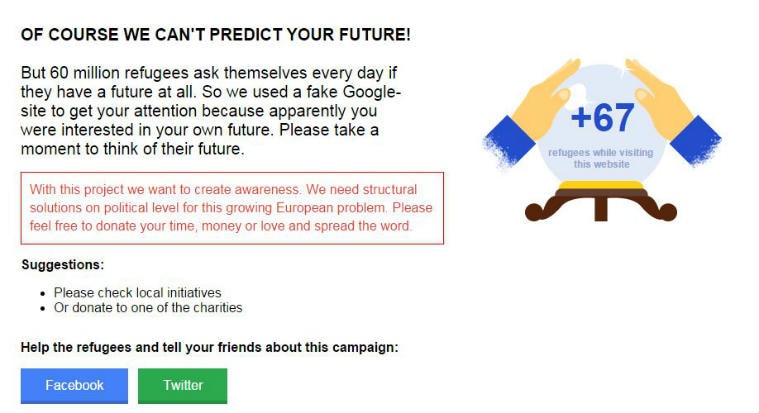Screen dimensions: 759x413
Task: Click the white glare highlight on the crystal ball
Action: click(x=577, y=93)
